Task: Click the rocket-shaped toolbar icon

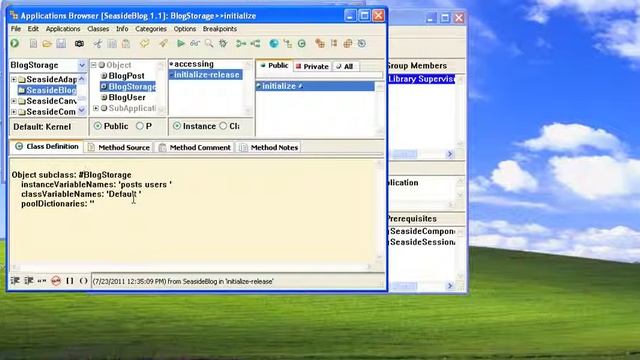Action: [x=163, y=44]
